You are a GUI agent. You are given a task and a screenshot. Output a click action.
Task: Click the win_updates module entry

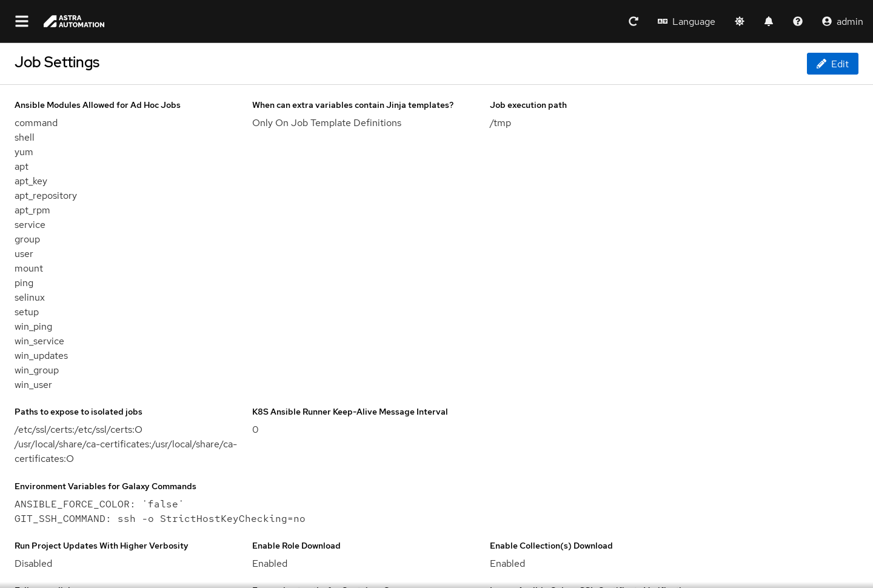pyautogui.click(x=41, y=356)
